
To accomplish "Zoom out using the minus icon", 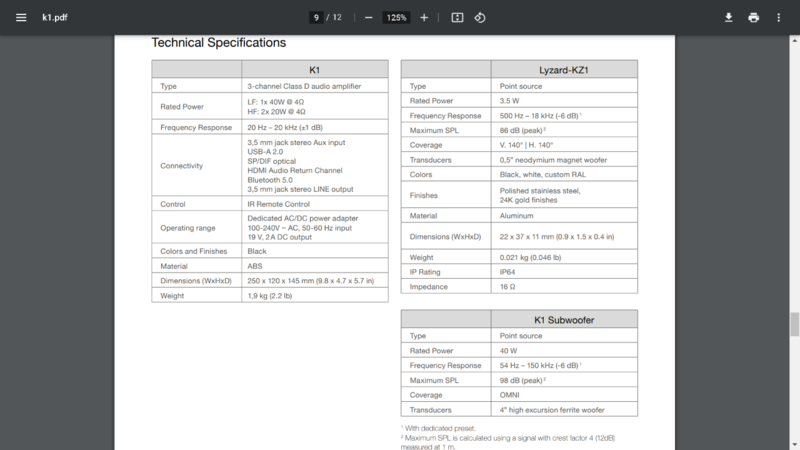I will click(x=369, y=17).
